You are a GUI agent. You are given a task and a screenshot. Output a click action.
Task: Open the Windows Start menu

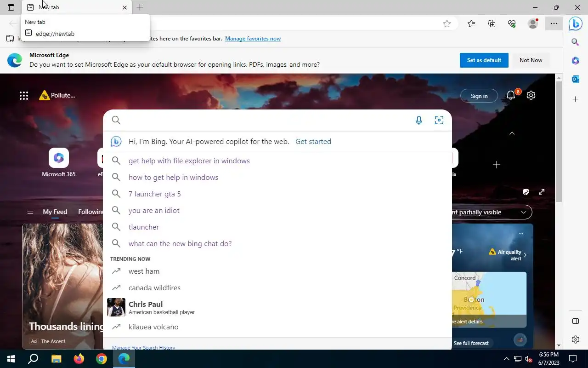[x=11, y=359]
